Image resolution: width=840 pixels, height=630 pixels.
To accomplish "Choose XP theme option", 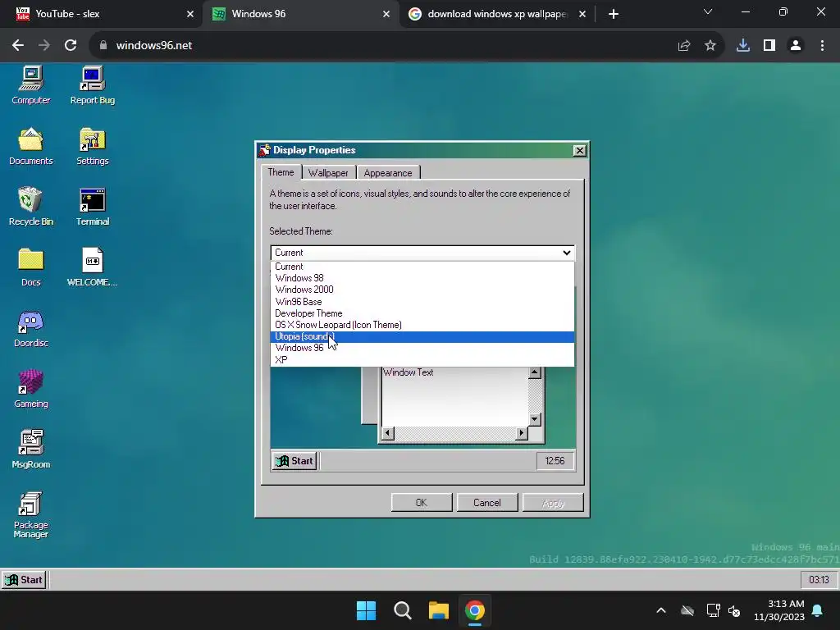I will point(422,359).
